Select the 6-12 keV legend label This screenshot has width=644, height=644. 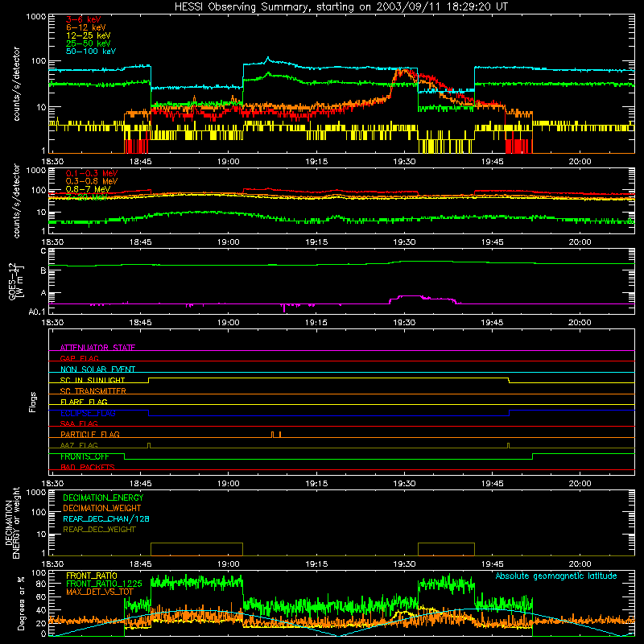coord(85,27)
